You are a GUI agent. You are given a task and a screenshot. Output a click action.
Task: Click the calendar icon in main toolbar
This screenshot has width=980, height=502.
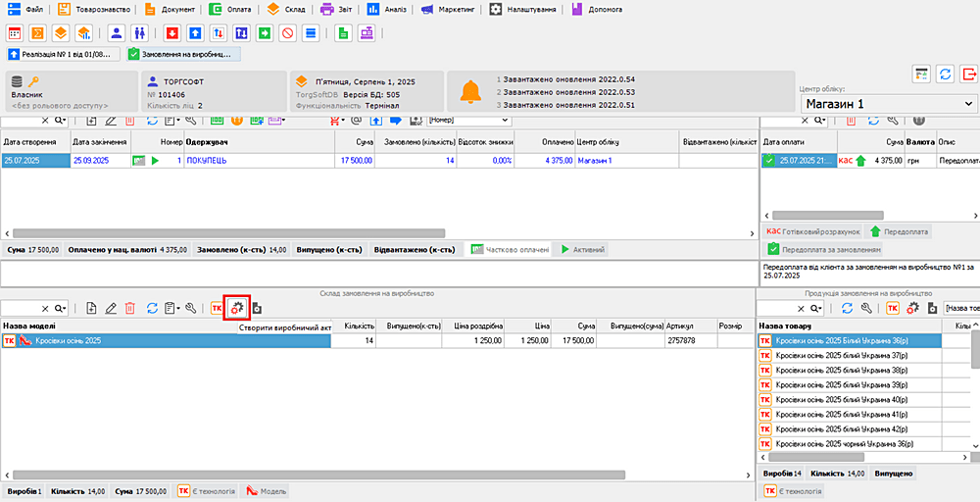[15, 33]
